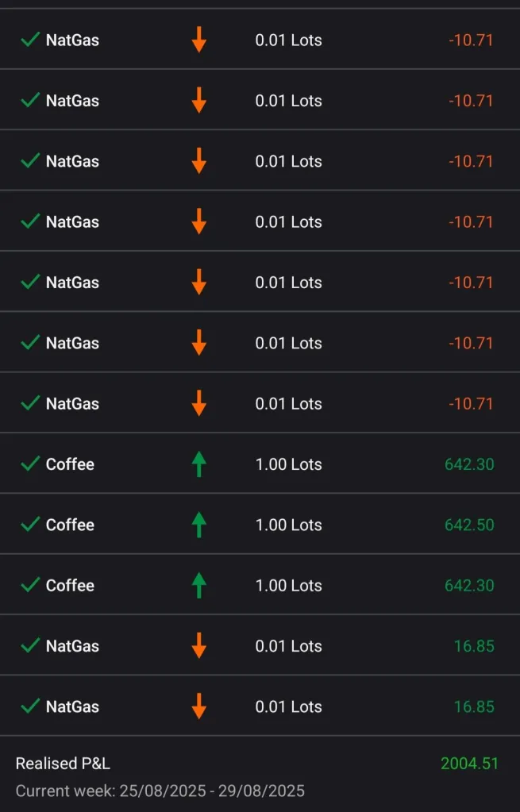Image resolution: width=520 pixels, height=812 pixels.
Task: Click the green up arrow in the 642.50 Coffee row
Action: (x=198, y=525)
